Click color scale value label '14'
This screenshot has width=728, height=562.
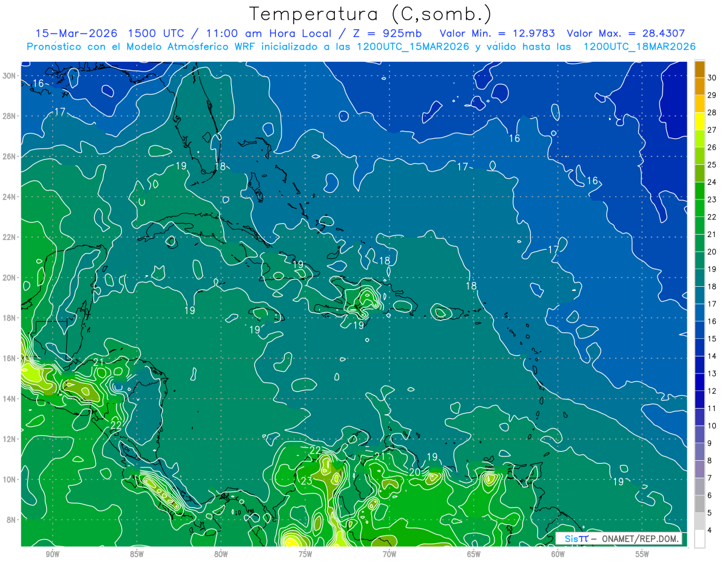click(712, 356)
